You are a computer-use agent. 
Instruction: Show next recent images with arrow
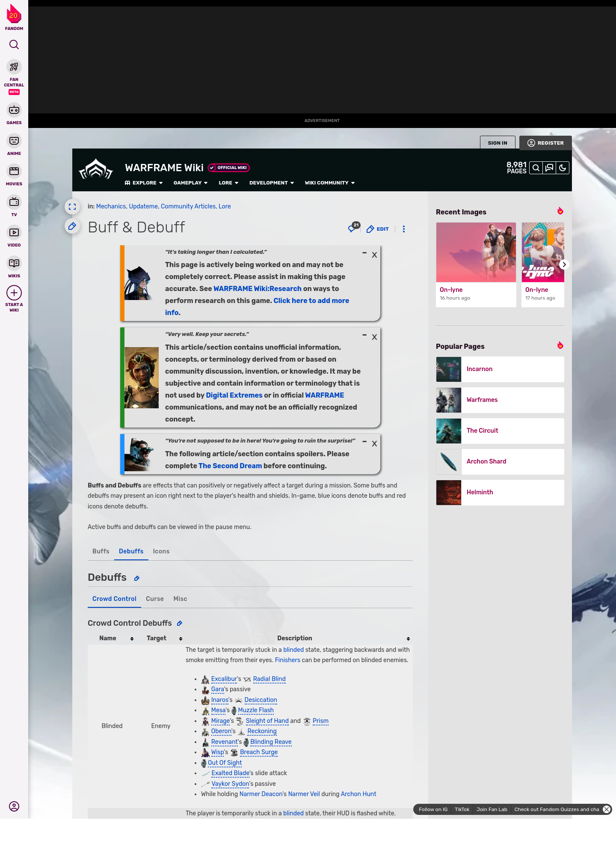point(564,265)
